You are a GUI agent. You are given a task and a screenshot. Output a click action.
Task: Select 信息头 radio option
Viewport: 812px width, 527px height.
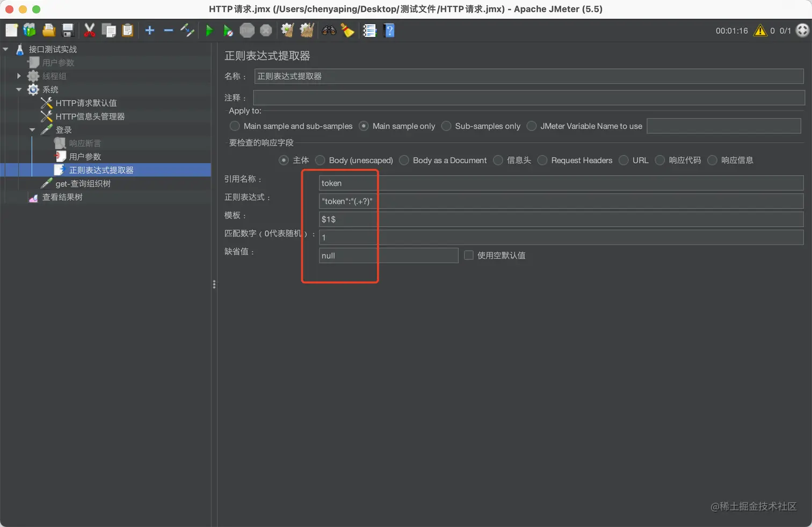(x=498, y=160)
